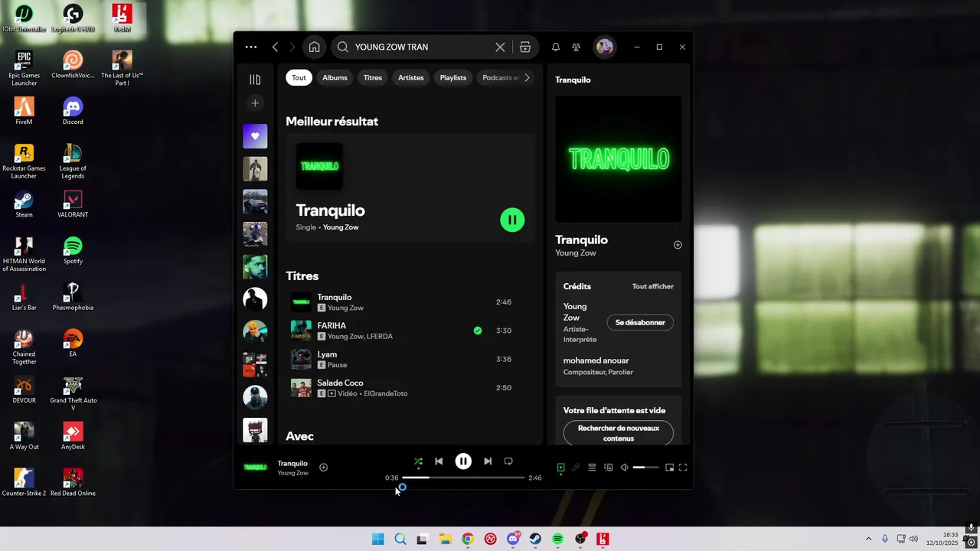The height and width of the screenshot is (551, 980).
Task: Enter full screen mode in Spotify
Action: click(x=683, y=468)
